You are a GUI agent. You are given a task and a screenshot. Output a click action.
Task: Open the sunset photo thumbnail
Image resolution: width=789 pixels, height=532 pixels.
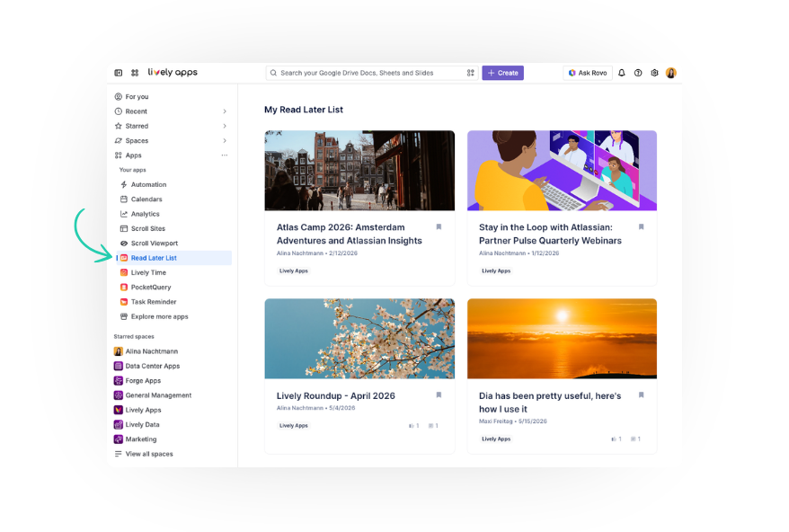tap(562, 339)
